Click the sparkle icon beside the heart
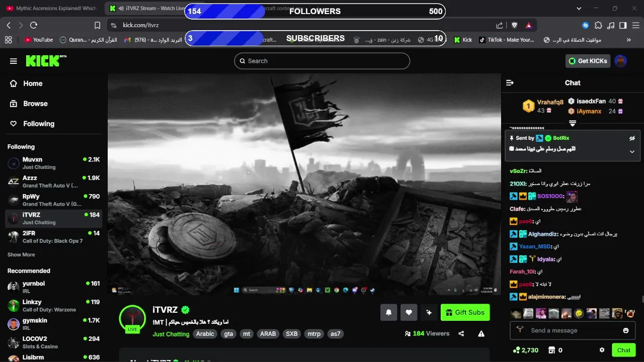Screen dimensions: 644x362 point(429,312)
